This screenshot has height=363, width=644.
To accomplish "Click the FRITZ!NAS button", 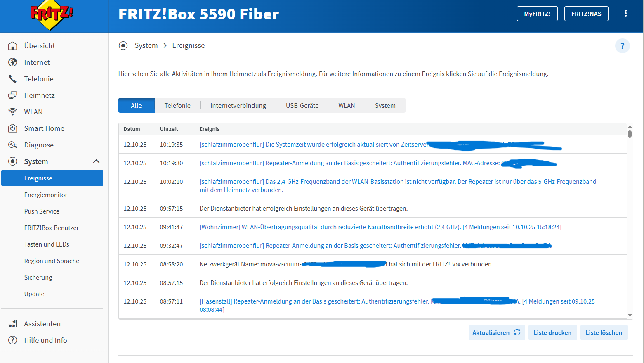I will 586,14.
